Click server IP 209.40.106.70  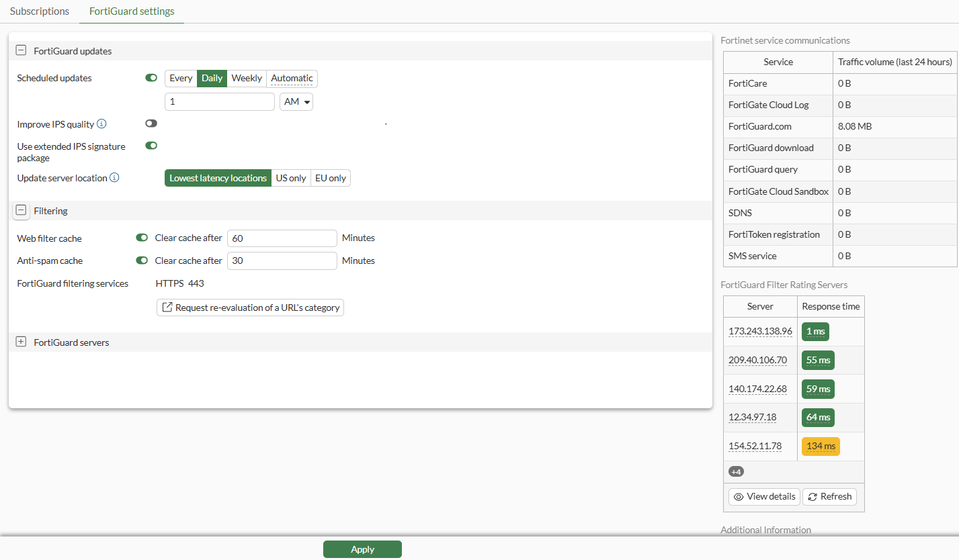[757, 360]
